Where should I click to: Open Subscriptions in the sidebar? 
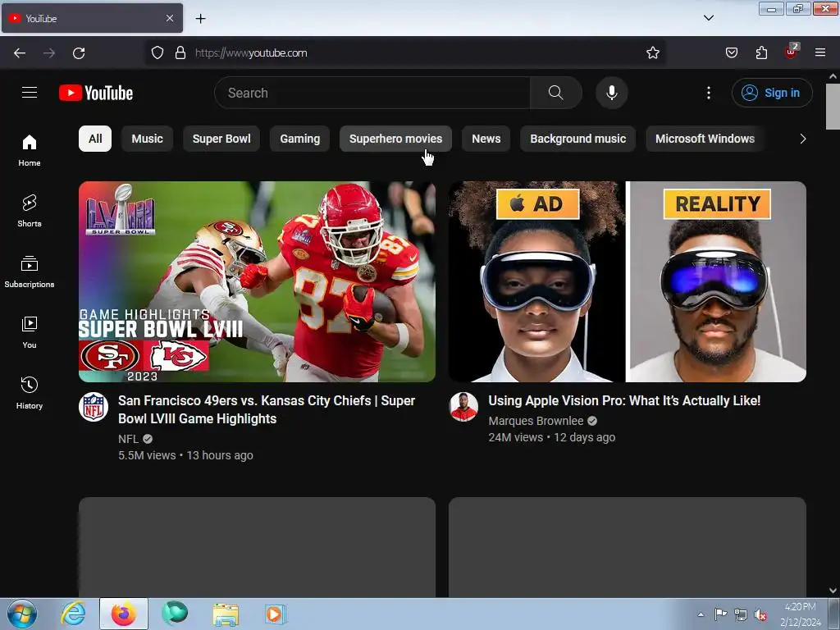30,272
